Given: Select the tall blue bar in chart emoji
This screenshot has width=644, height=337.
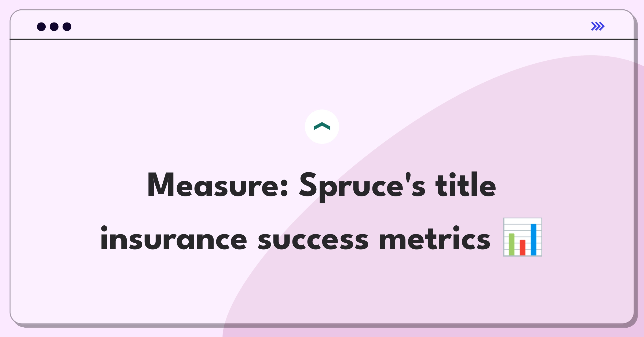Looking at the screenshot, I should pos(533,240).
